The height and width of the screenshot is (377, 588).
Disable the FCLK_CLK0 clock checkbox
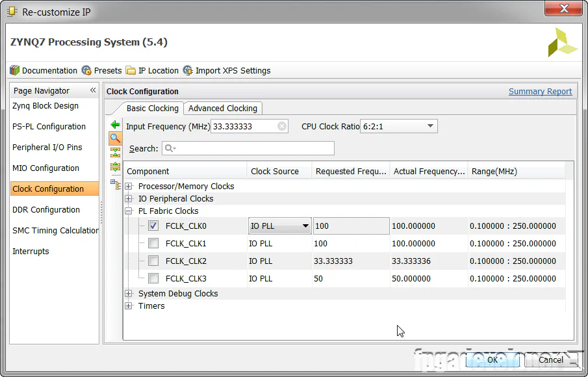(153, 226)
